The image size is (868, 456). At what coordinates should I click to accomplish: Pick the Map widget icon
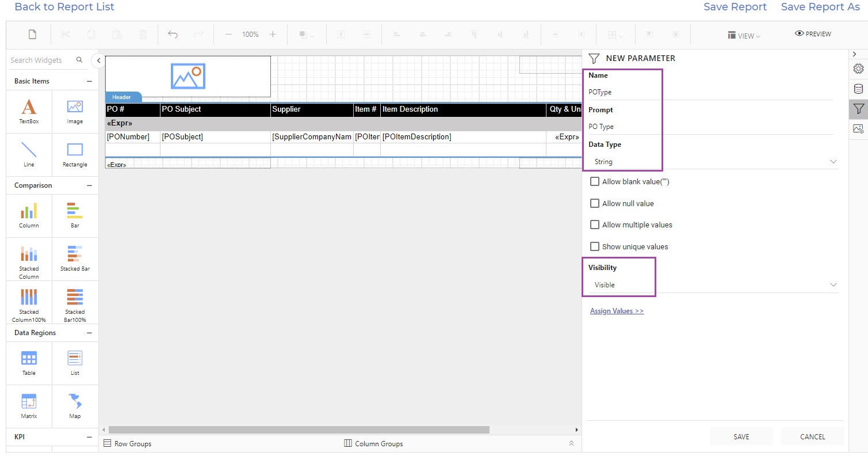pyautogui.click(x=75, y=405)
